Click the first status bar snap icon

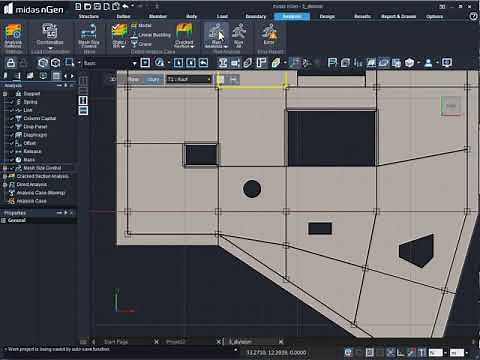click(x=349, y=352)
